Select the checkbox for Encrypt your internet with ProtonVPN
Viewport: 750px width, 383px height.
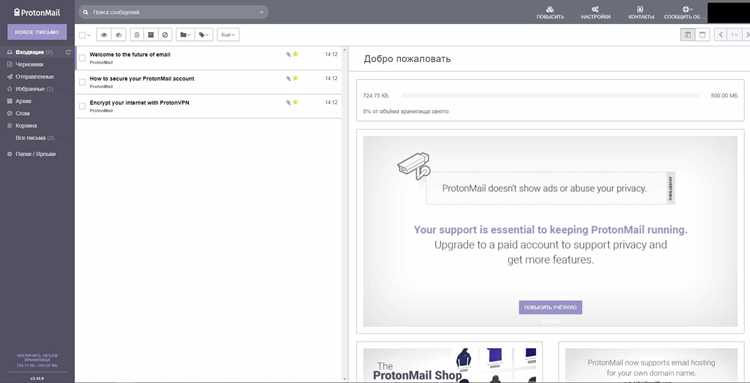click(82, 106)
